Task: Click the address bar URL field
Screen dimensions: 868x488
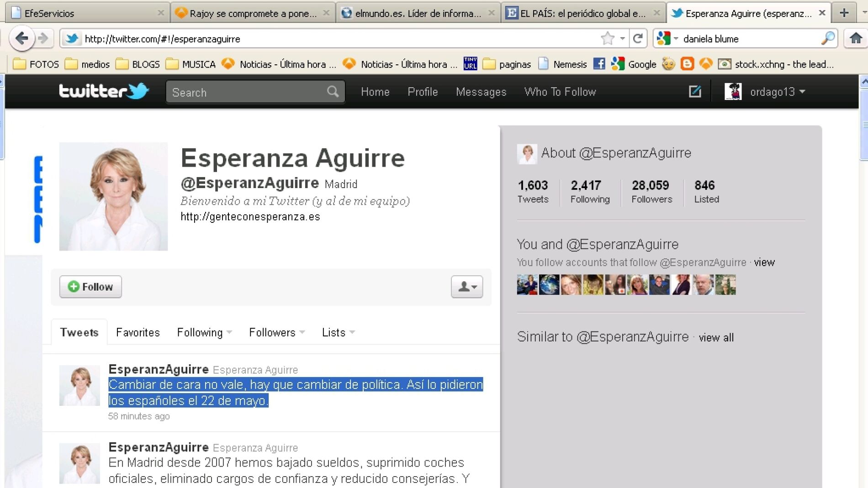Action: 338,39
